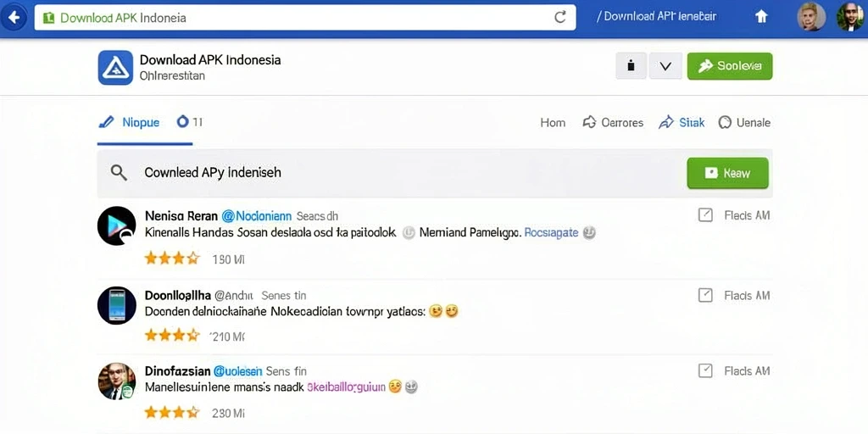Screen dimensions: 868x434
Task: Click the green Sonlever button
Action: pyautogui.click(x=730, y=66)
